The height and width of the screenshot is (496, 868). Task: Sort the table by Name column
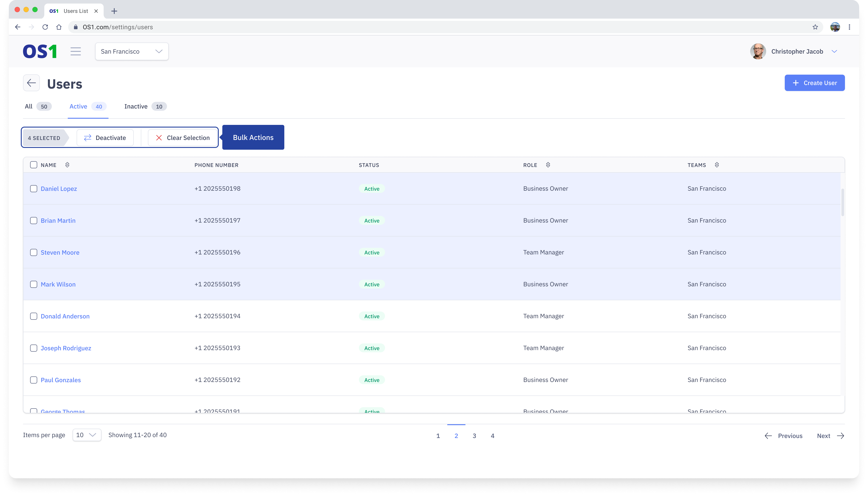click(67, 165)
